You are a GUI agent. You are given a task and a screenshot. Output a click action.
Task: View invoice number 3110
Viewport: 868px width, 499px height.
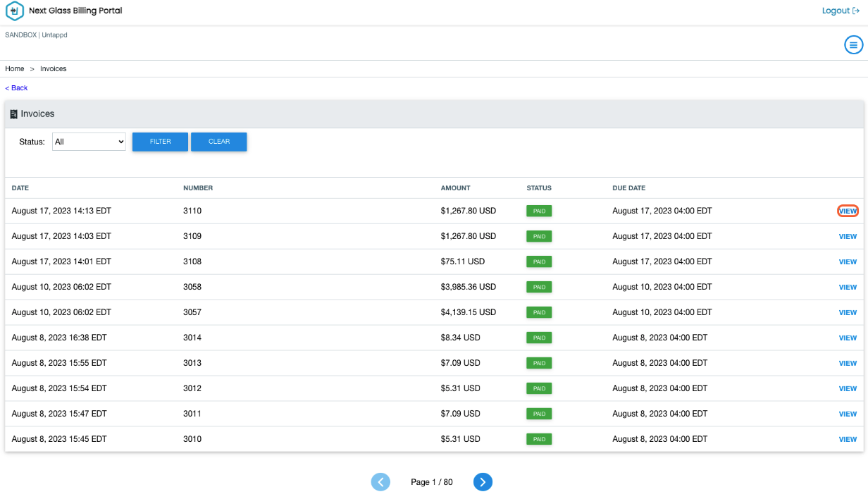pyautogui.click(x=848, y=211)
